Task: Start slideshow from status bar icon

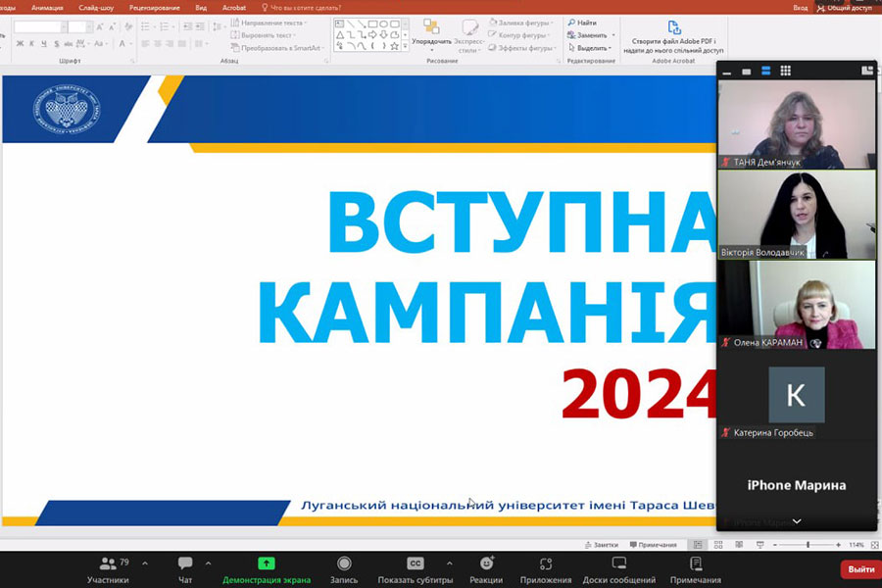Action: [759, 545]
